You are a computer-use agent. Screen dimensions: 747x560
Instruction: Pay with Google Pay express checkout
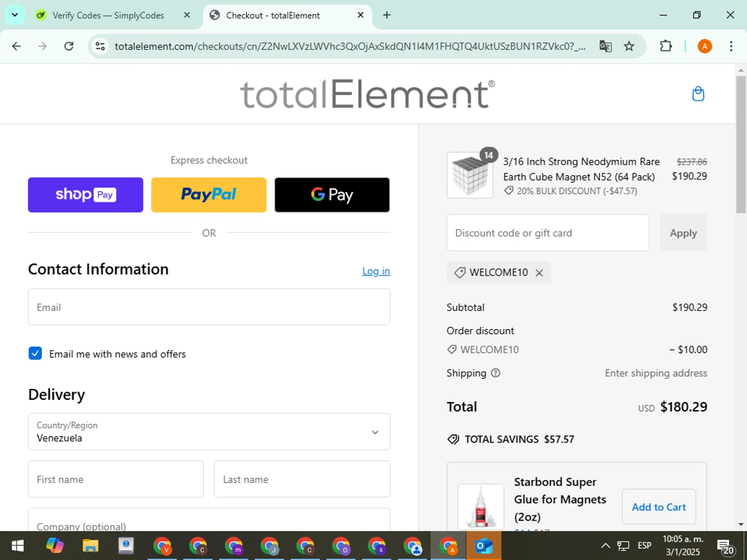pos(332,195)
